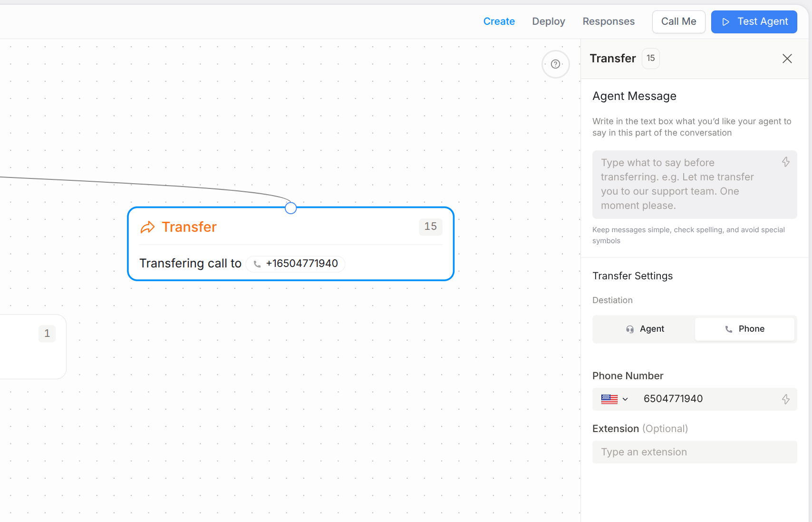Open the help question mark icon on canvas
This screenshot has height=522, width=812.
(x=555, y=64)
